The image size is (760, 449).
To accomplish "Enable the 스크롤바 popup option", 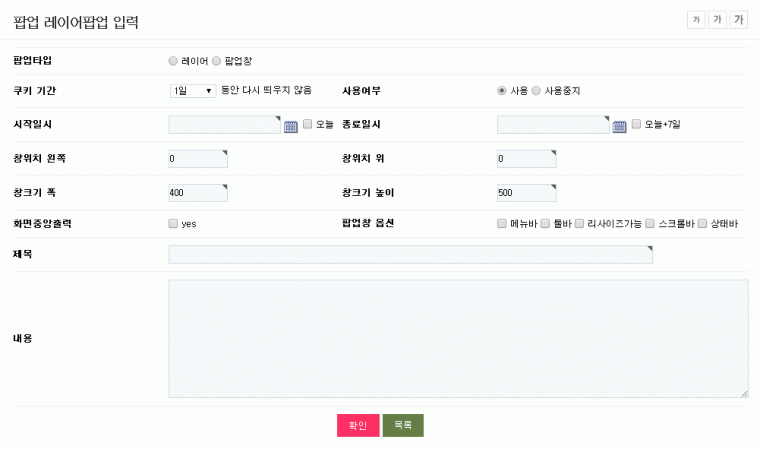I will click(650, 223).
